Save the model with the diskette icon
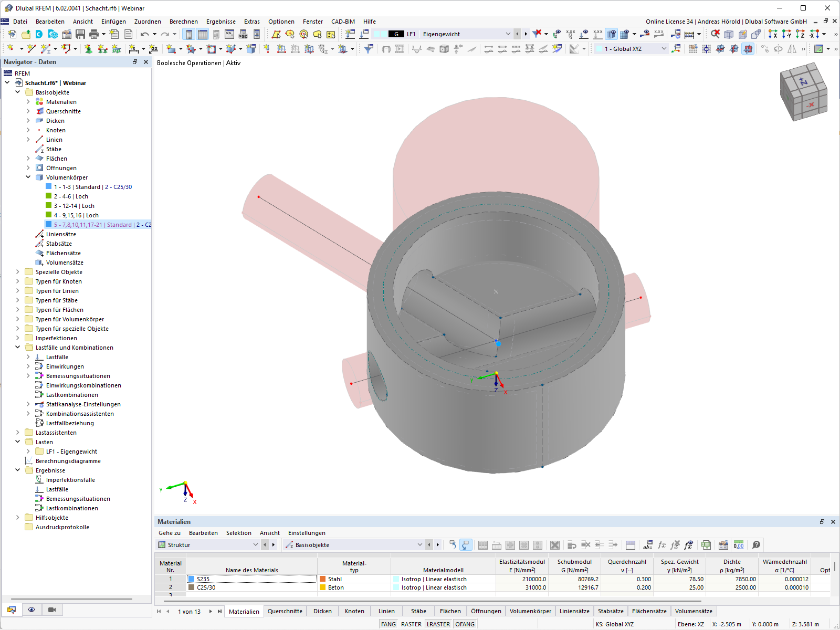The image size is (840, 630). pos(80,34)
